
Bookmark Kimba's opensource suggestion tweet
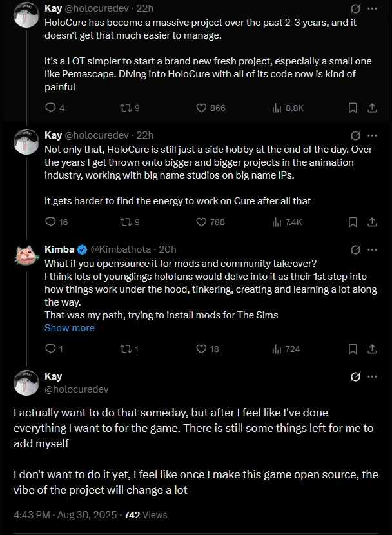coord(353,349)
